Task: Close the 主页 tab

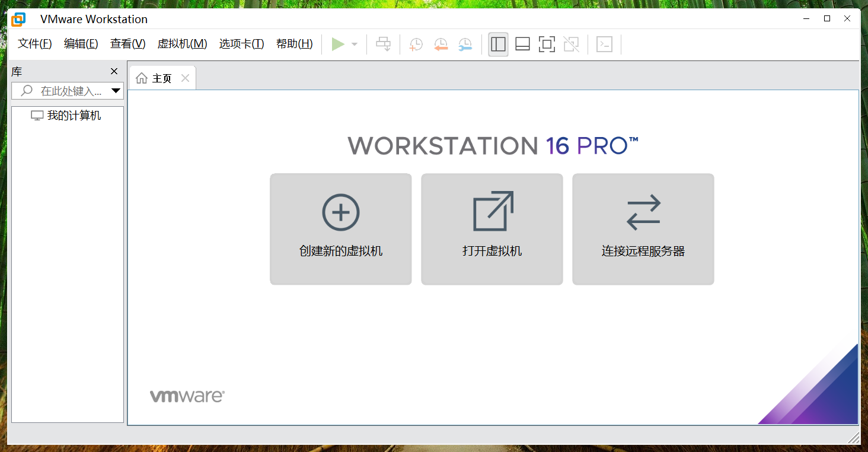Action: 185,78
